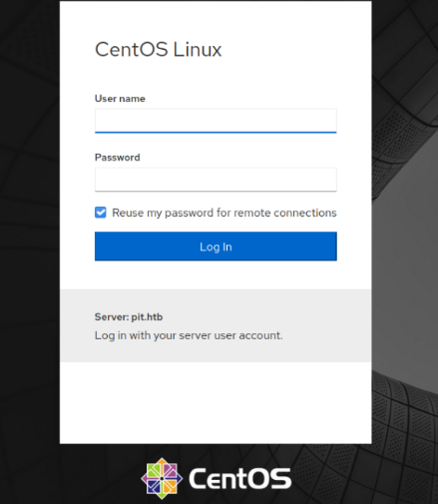438x504 pixels.
Task: Select the 'CentOS Linux' heading text
Action: coord(159,50)
